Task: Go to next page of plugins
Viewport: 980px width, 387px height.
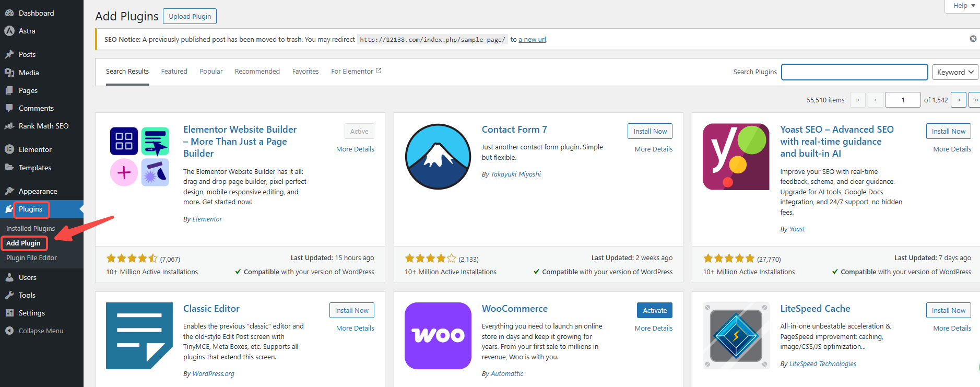Action: [958, 100]
